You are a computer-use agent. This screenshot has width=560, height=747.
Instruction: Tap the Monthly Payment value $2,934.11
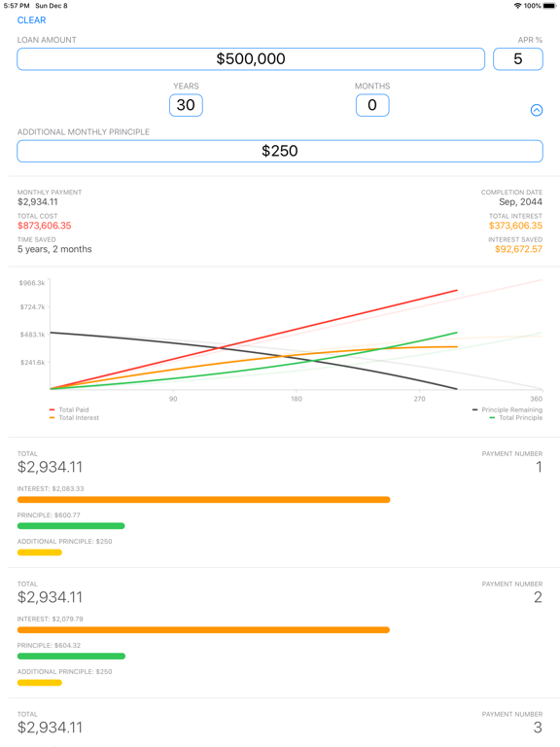tap(38, 202)
